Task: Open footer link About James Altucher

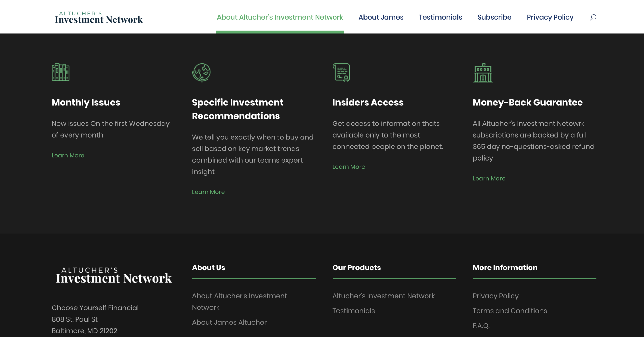Action: [x=229, y=322]
